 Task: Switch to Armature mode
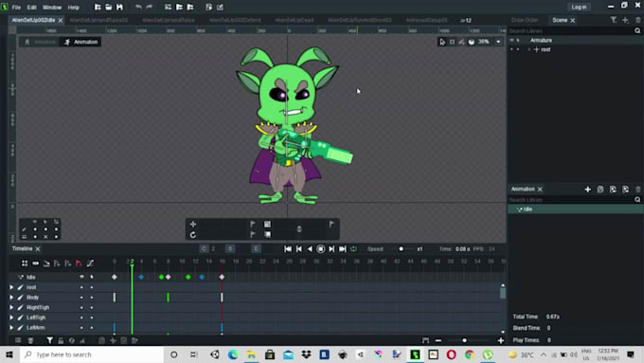[x=40, y=42]
